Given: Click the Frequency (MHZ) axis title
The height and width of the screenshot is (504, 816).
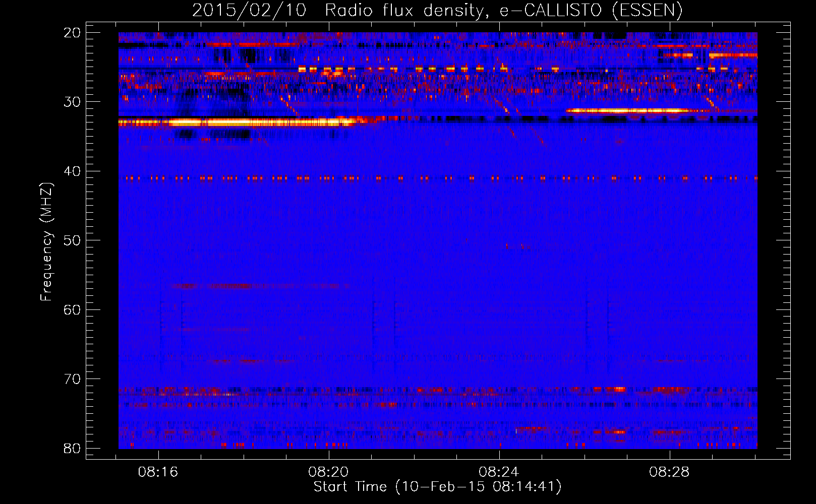Looking at the screenshot, I should [x=46, y=242].
